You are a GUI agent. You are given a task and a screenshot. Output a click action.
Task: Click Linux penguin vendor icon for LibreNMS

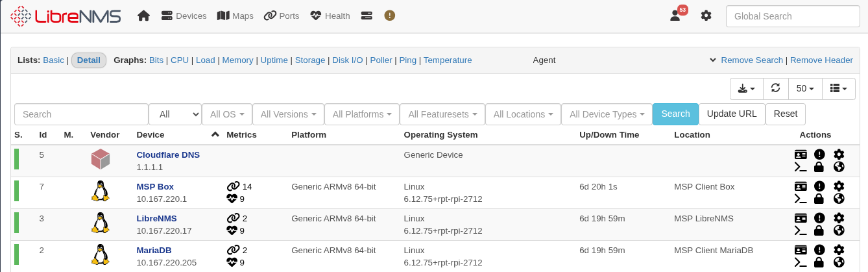point(100,223)
